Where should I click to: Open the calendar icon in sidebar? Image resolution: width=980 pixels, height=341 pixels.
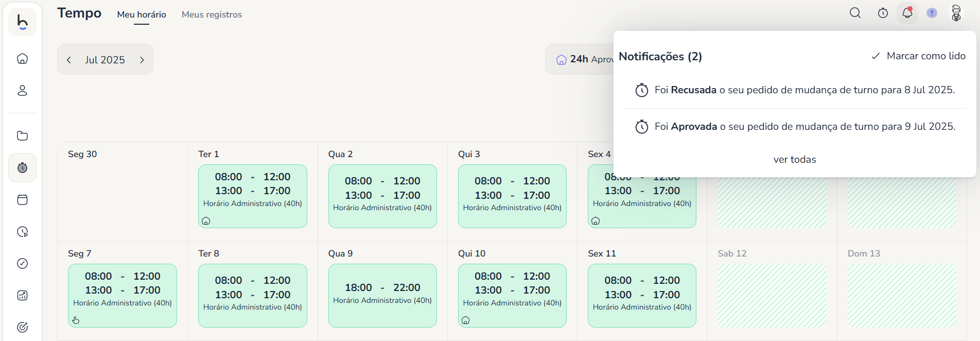[x=22, y=200]
